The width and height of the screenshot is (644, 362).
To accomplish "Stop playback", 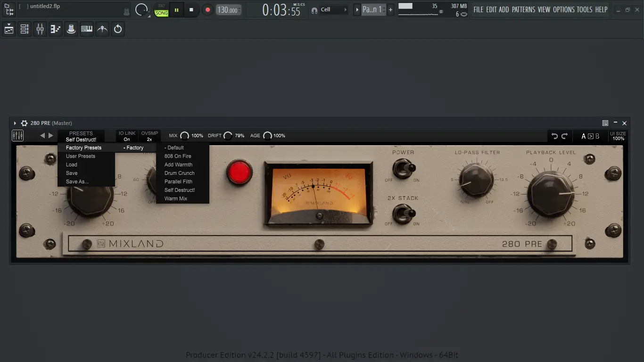I will tap(191, 9).
